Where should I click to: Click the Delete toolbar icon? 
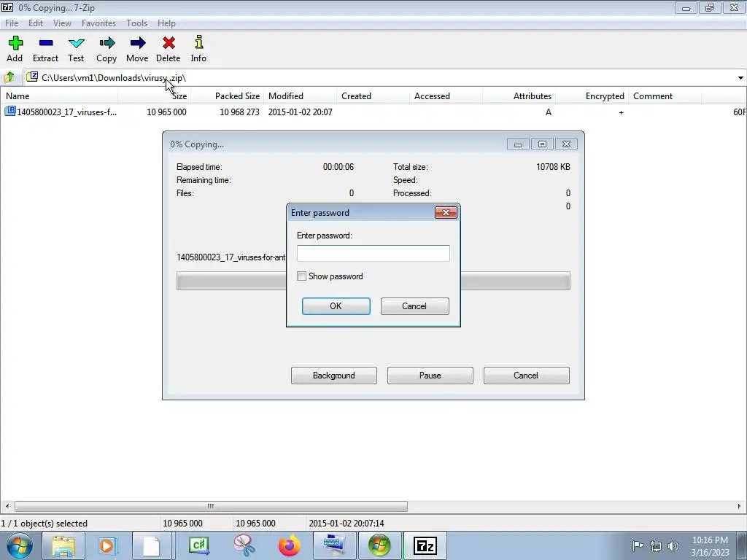169,43
